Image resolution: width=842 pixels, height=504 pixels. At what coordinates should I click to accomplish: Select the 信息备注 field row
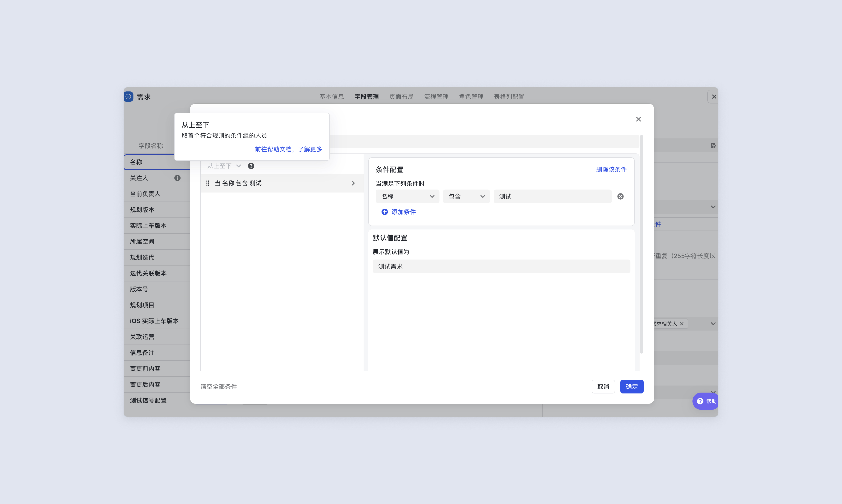tap(157, 353)
